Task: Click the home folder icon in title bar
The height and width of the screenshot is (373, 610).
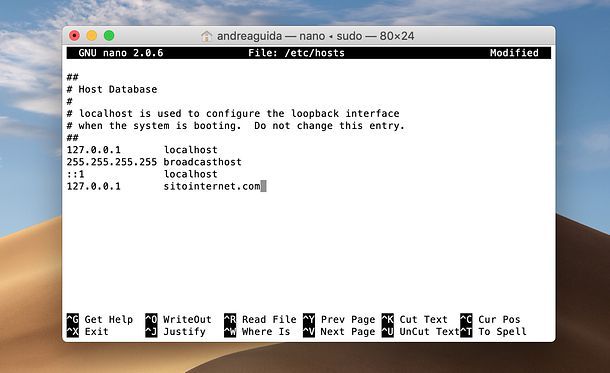Action: [206, 36]
